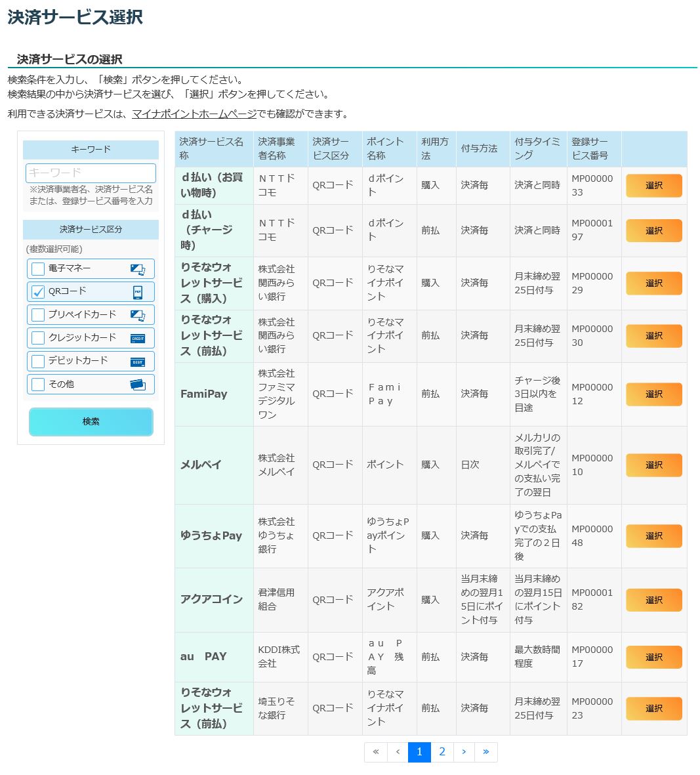This screenshot has width=700, height=775.
Task: Click the 決済サービス名称 column header
Action: (x=214, y=149)
